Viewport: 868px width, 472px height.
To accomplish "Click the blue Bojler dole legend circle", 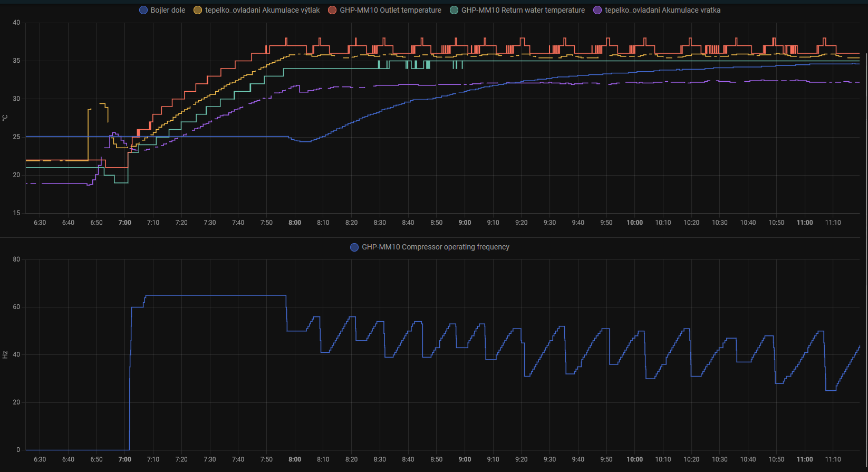I will pyautogui.click(x=143, y=10).
